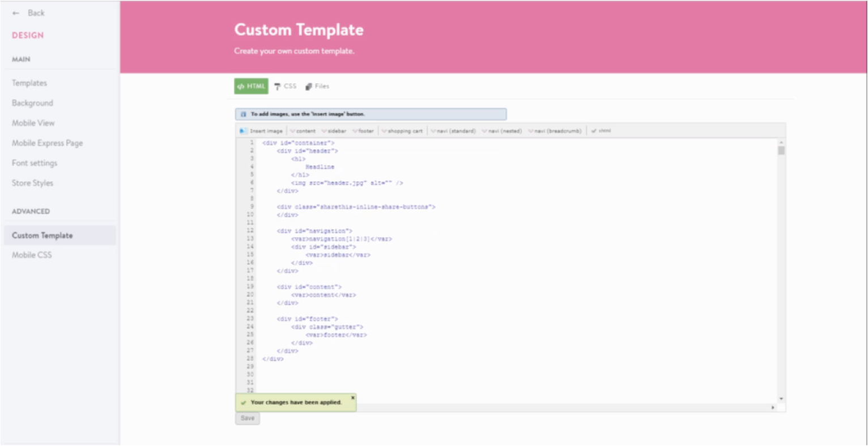Click the scrollbar up arrow

(x=781, y=142)
